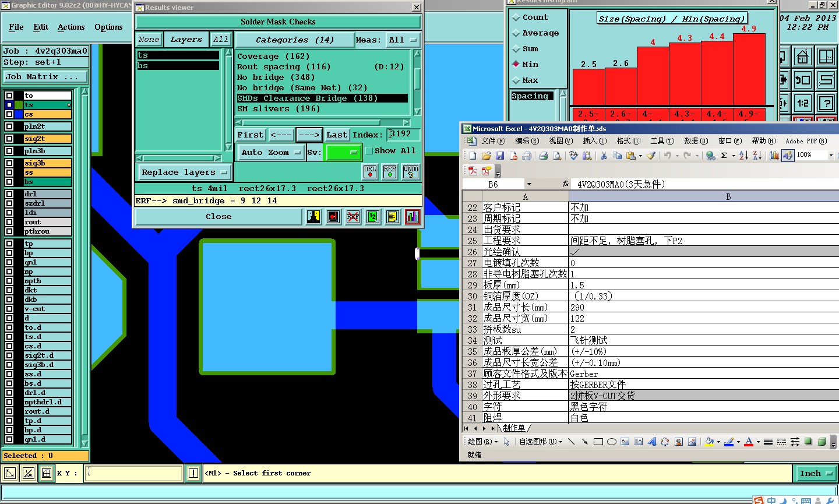Toggle checkbox for layer pln2t

(9, 126)
